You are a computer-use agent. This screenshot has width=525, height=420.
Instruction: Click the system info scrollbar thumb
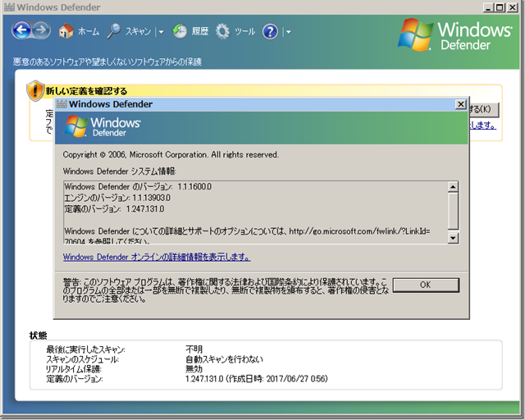[x=453, y=211]
